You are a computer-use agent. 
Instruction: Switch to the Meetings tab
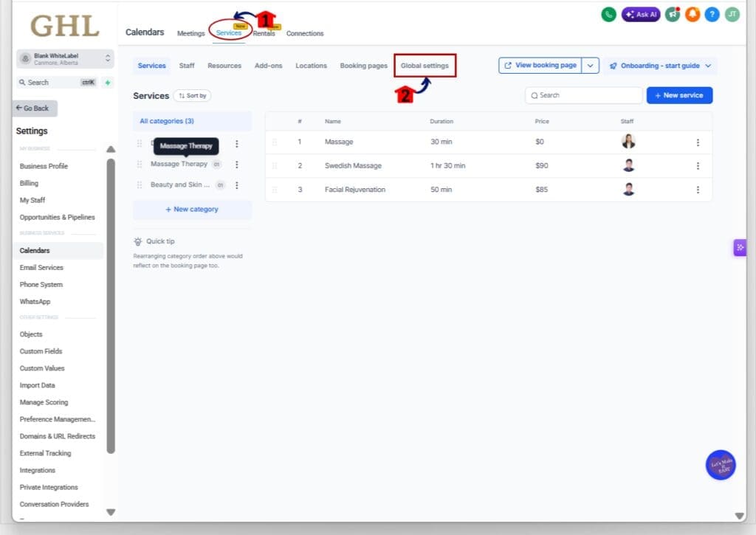point(190,33)
